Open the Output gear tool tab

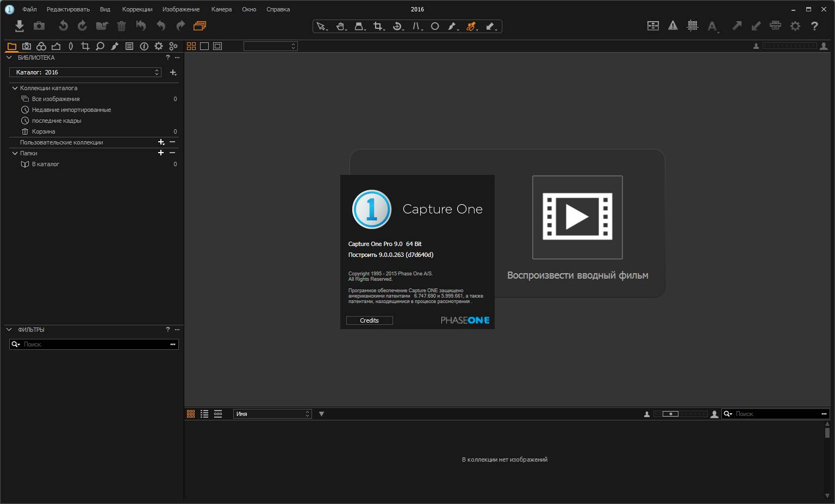click(159, 46)
